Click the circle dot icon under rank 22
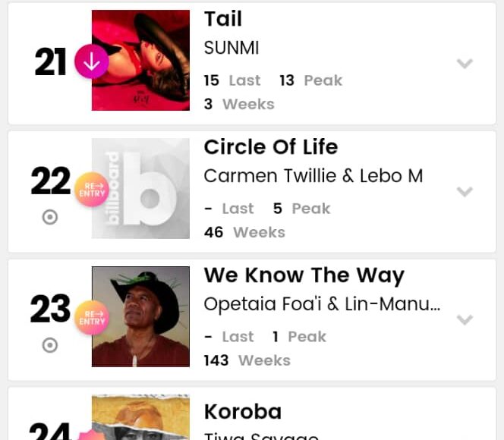 point(50,218)
